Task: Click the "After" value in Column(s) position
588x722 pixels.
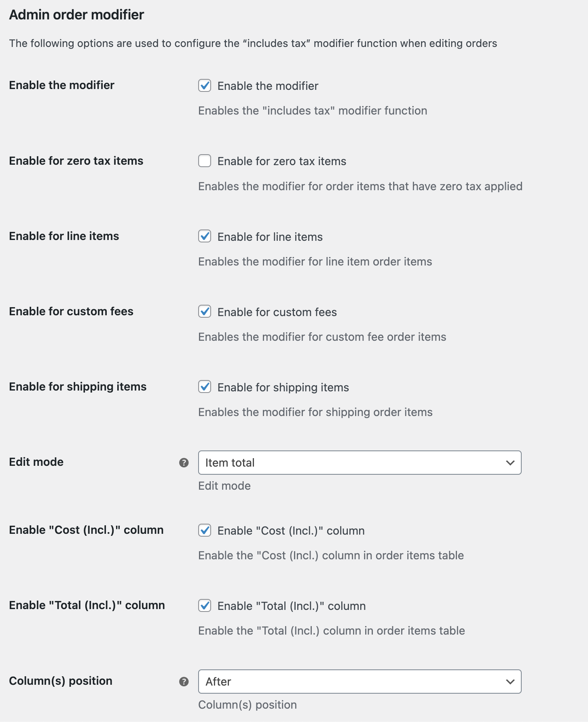Action: [x=218, y=682]
